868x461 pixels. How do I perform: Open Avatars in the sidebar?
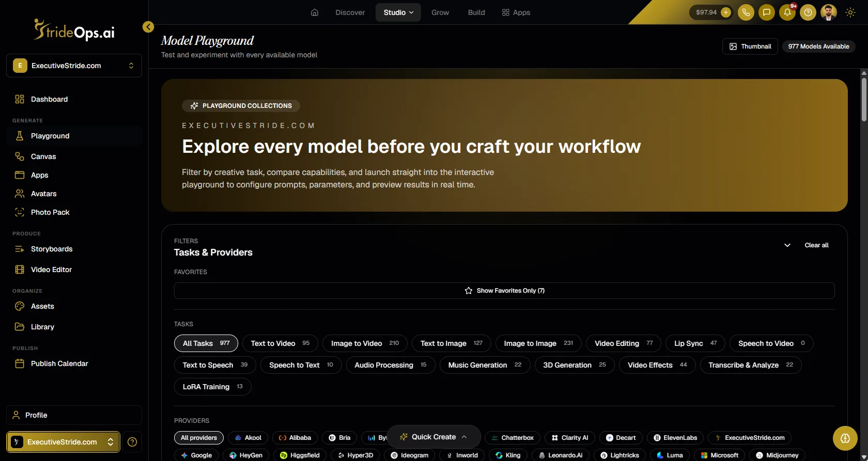point(74,194)
